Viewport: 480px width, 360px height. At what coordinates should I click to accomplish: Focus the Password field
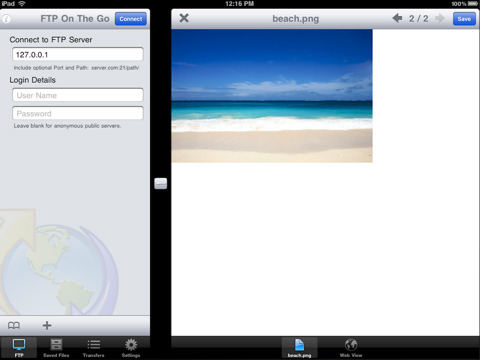78,113
